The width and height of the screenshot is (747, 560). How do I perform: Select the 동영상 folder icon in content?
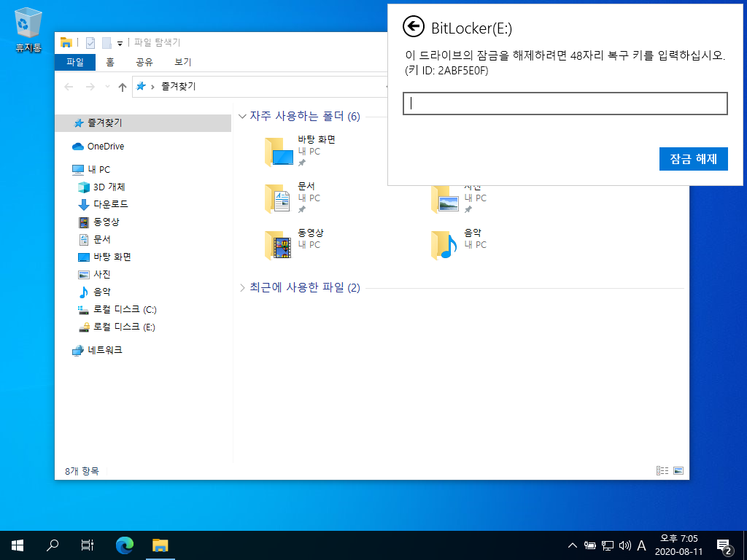[278, 245]
